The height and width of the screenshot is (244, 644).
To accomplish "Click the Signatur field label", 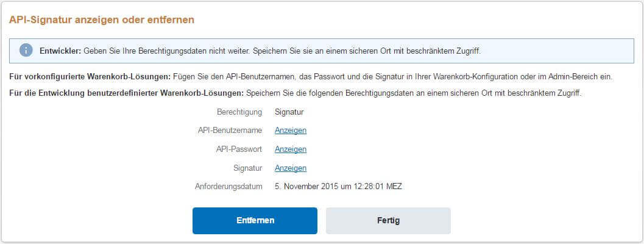I will pyautogui.click(x=247, y=168).
